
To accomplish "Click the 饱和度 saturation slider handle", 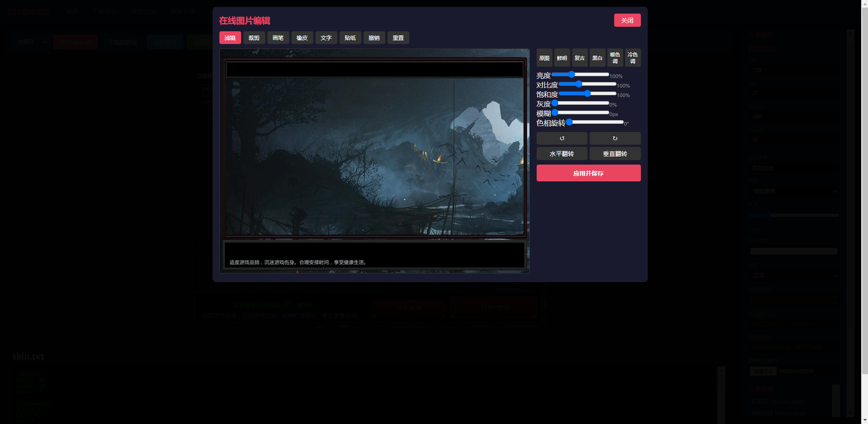I will pos(587,93).
